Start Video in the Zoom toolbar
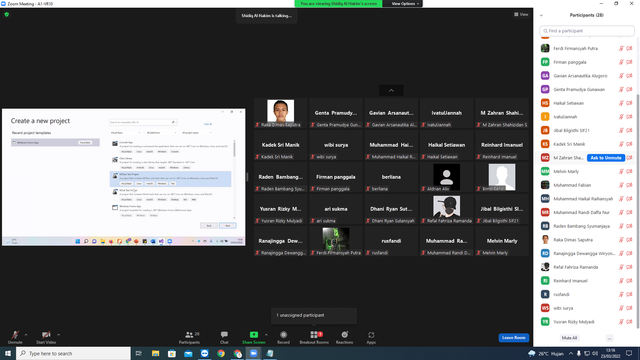The image size is (640, 360). pos(46,337)
